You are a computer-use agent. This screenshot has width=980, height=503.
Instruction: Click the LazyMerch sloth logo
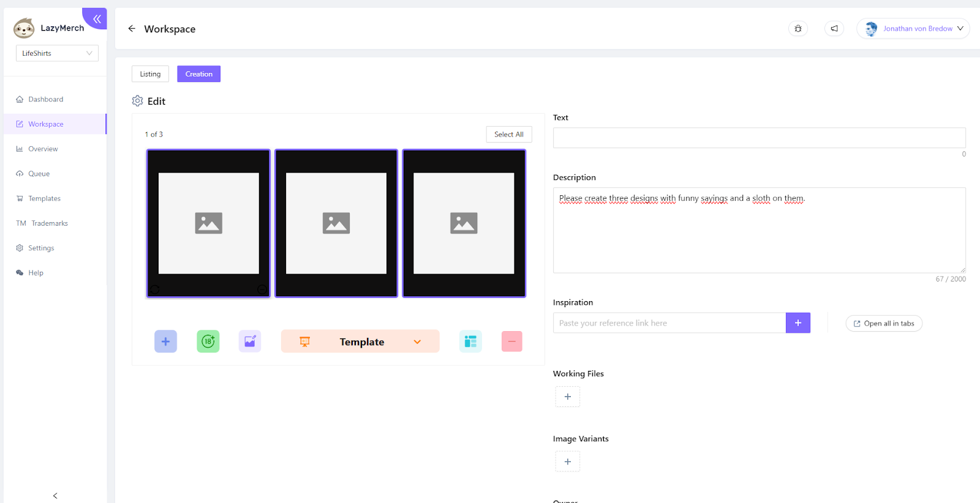click(24, 28)
